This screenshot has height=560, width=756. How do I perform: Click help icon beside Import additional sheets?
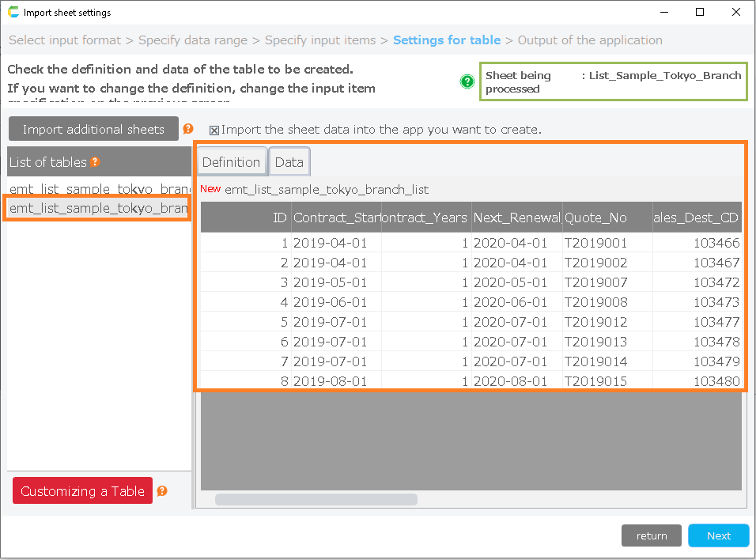[x=188, y=129]
